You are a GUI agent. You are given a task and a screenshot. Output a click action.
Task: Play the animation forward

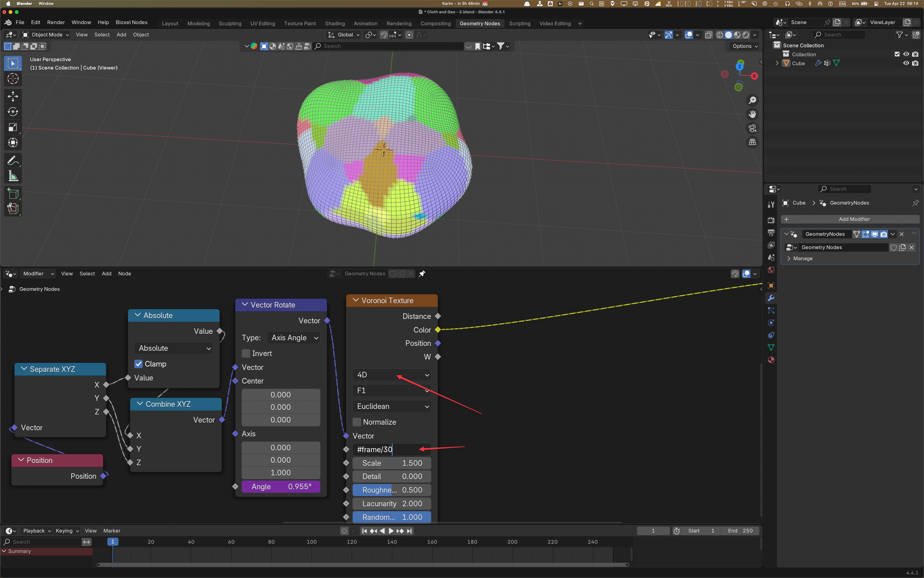391,531
